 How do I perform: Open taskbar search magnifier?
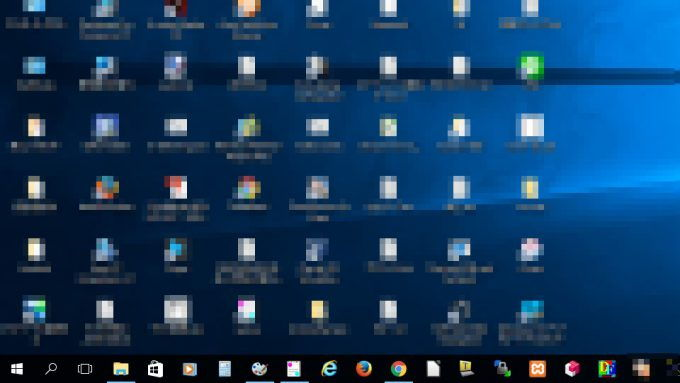pos(51,369)
